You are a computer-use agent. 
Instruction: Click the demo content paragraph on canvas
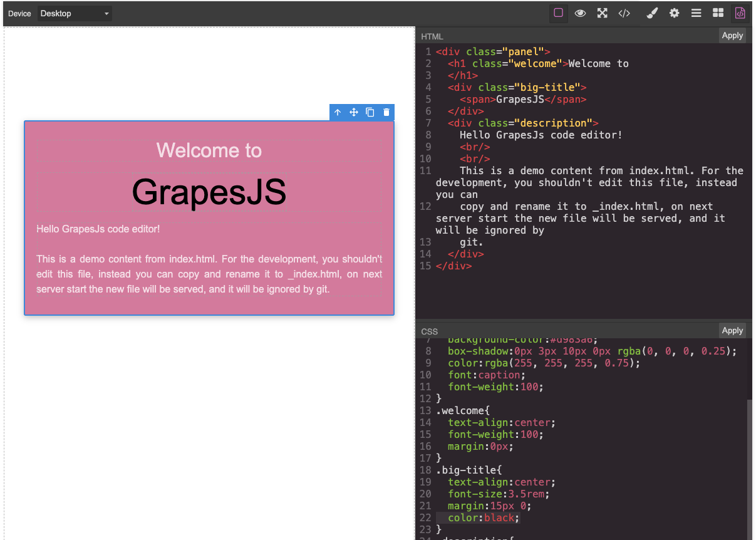click(x=209, y=274)
